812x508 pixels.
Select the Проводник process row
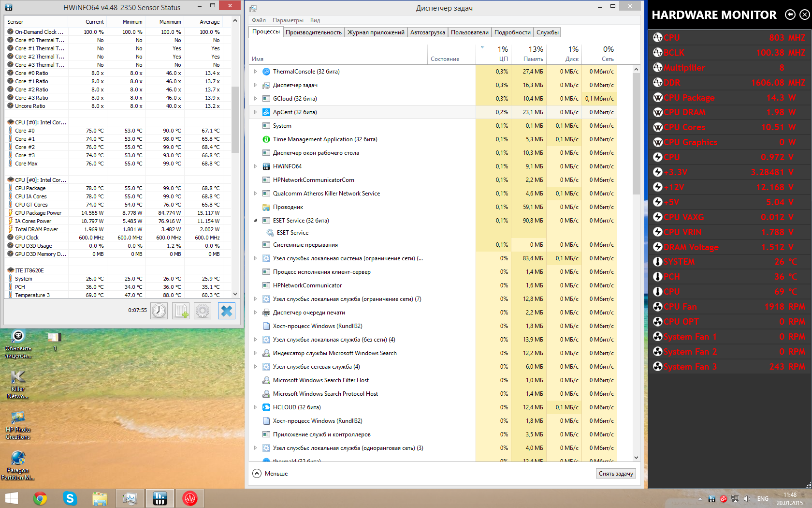coord(433,207)
